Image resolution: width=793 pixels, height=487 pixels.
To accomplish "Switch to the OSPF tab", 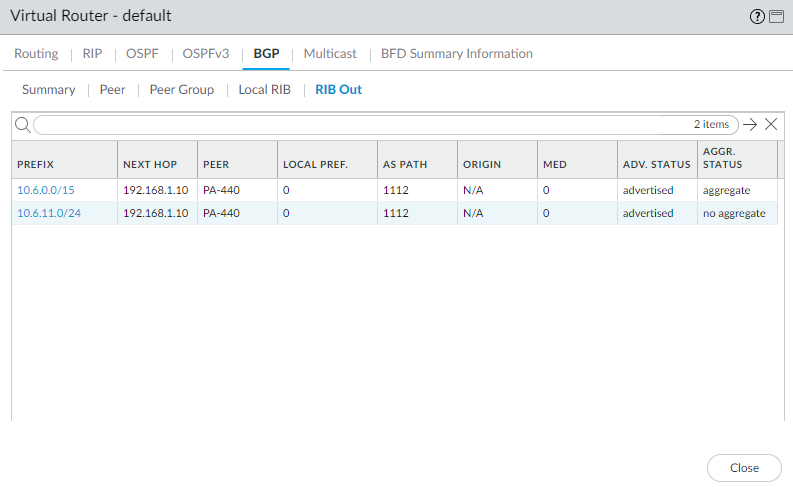I will click(x=142, y=54).
